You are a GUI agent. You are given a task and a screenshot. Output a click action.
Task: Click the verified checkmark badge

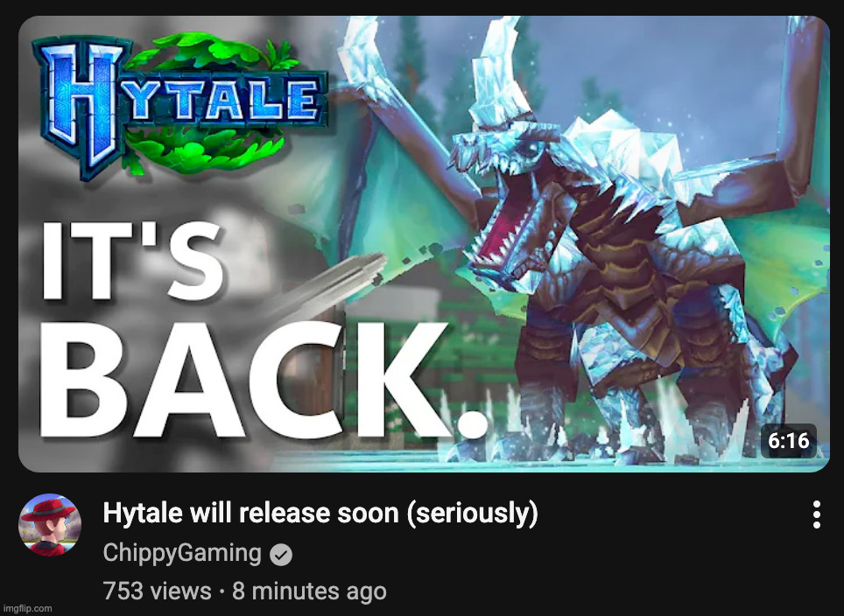[x=281, y=554]
